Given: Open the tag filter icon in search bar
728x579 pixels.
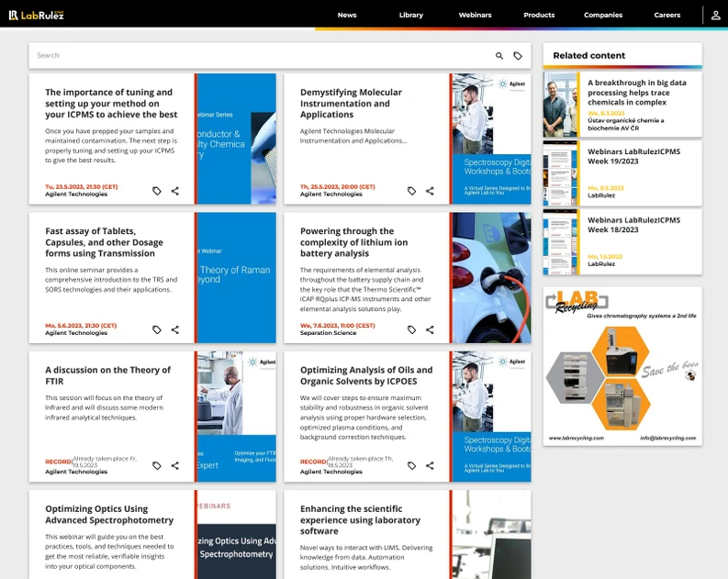Looking at the screenshot, I should coord(518,56).
